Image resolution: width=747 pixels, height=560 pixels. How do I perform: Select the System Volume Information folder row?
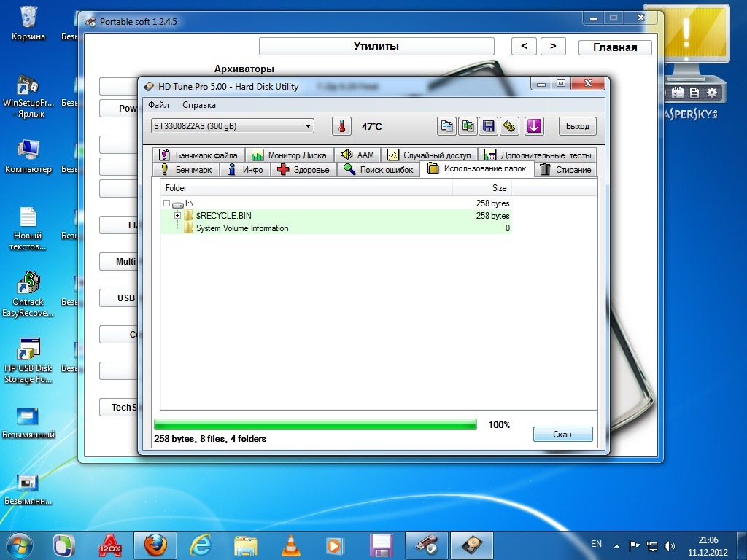pyautogui.click(x=336, y=228)
